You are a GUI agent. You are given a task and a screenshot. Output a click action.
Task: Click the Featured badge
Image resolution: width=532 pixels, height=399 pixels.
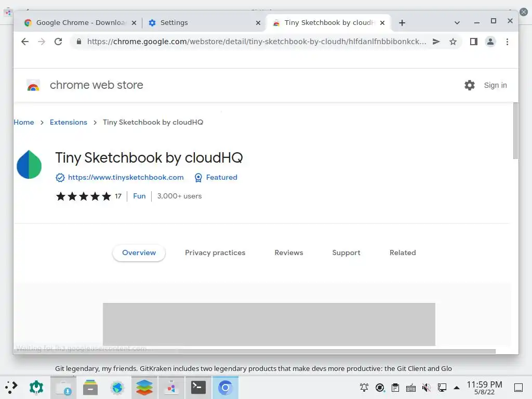click(216, 178)
